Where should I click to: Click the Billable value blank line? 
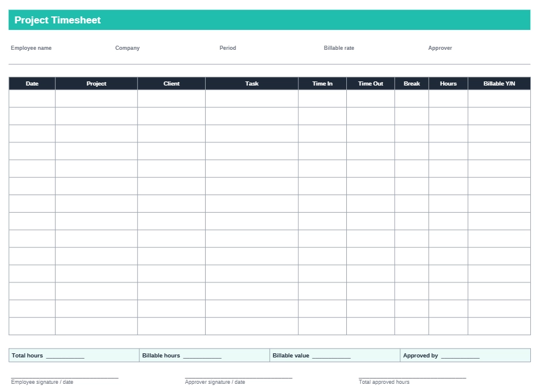[332, 358]
